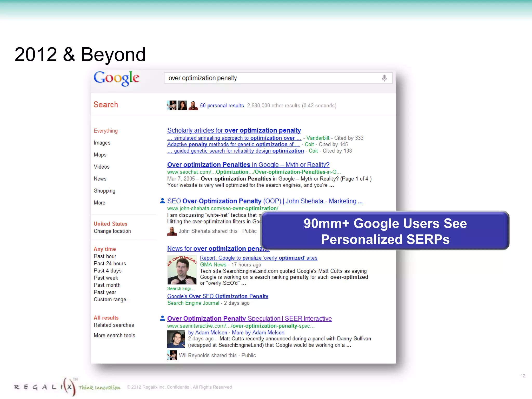Open by Adam Melson author link
The image size is (532, 399).
tap(208, 332)
